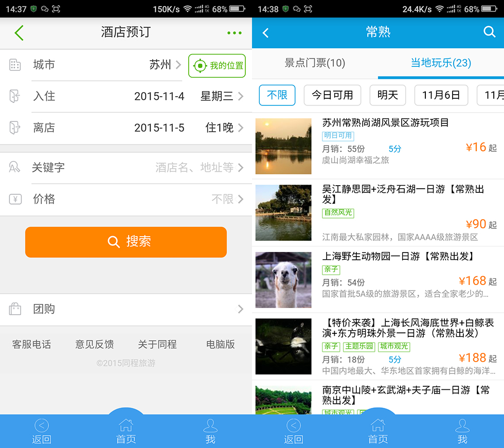Open garden lake thumbnail of 吴江静思园
The image size is (504, 448).
click(283, 213)
